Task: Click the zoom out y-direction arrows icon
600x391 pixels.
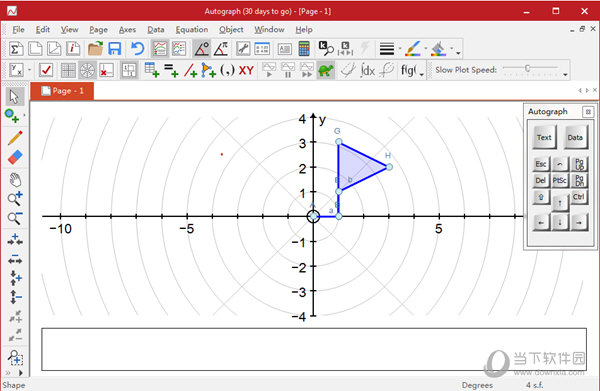Action: [15, 297]
